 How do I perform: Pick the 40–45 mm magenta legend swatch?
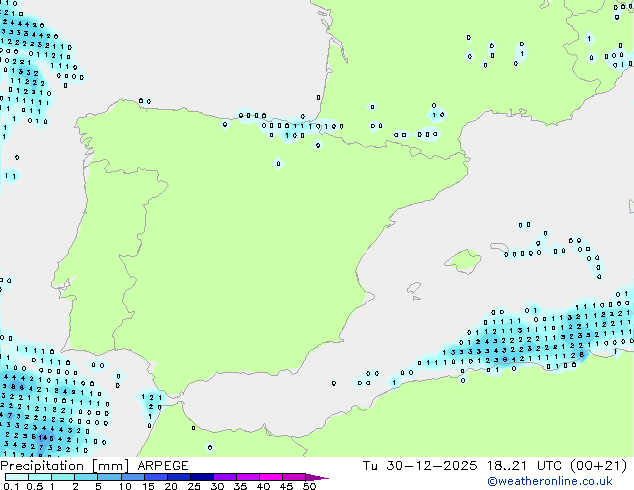point(271,477)
